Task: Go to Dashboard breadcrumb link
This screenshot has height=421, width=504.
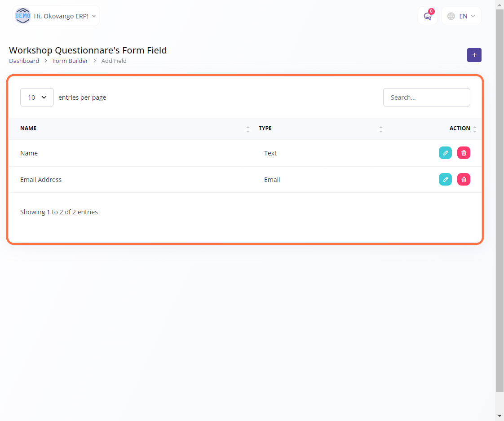Action: click(x=24, y=61)
